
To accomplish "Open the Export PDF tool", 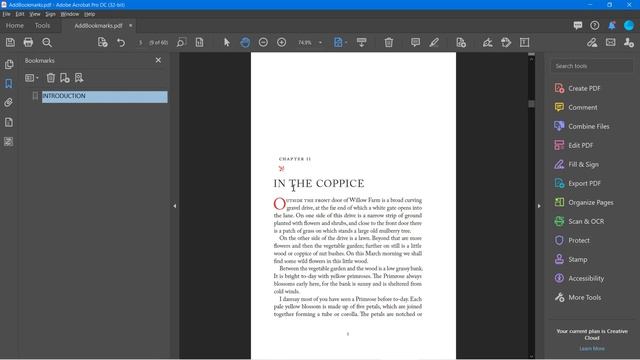I will pyautogui.click(x=584, y=183).
